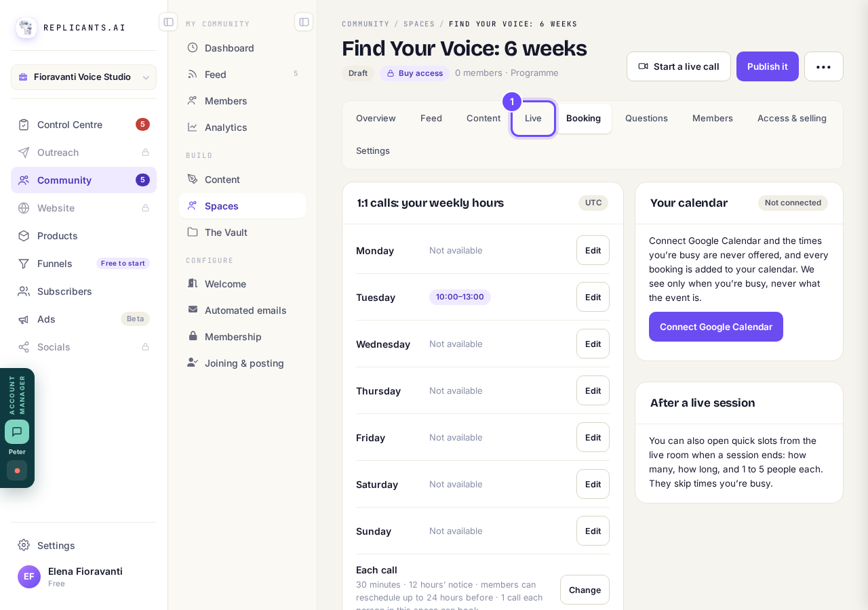Open the three-dots more options menu

(824, 66)
